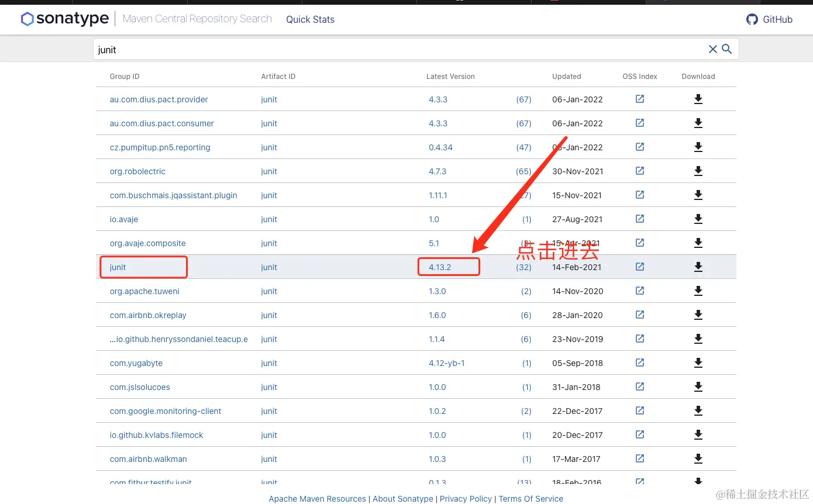The width and height of the screenshot is (813, 504).
Task: Open the Quick Stats page
Action: pyautogui.click(x=310, y=19)
